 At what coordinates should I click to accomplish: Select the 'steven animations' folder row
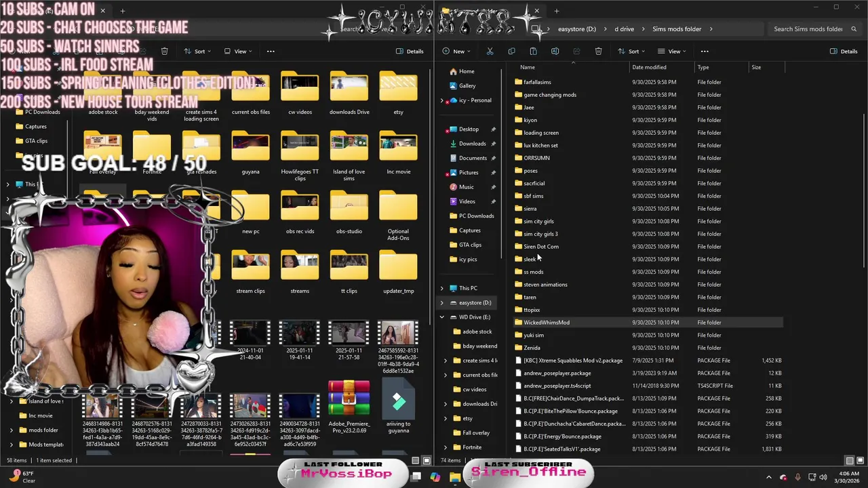[648, 285]
